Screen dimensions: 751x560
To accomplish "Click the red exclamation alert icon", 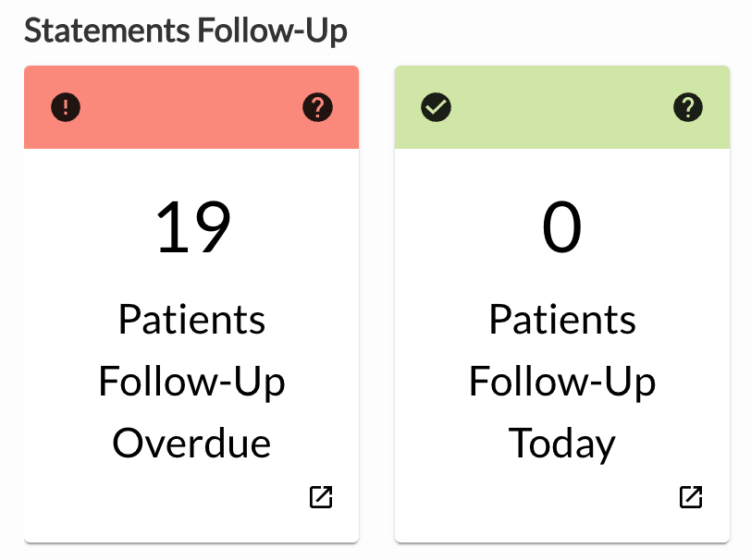I will 66,107.
